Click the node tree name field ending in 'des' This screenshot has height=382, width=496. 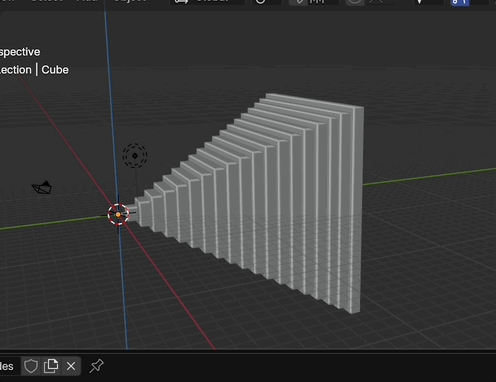9,366
